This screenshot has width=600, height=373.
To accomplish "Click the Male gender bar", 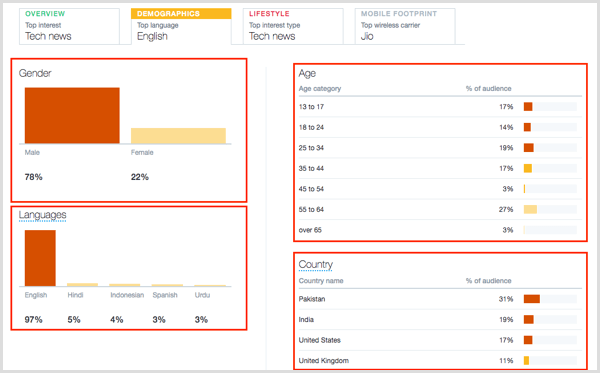I will [72, 116].
